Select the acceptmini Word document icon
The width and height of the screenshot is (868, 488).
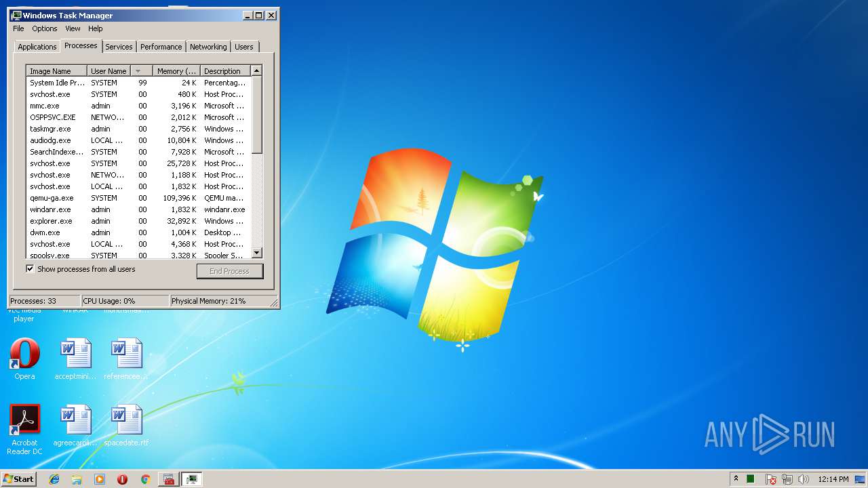(x=75, y=359)
